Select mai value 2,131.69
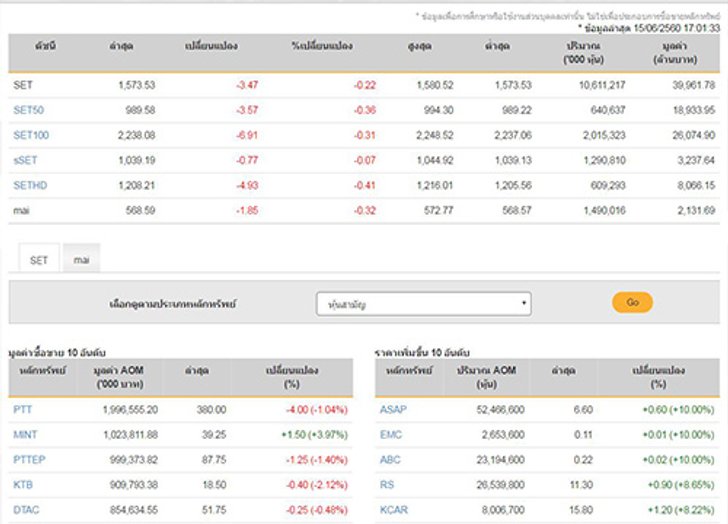This screenshot has width=728, height=524. (696, 210)
